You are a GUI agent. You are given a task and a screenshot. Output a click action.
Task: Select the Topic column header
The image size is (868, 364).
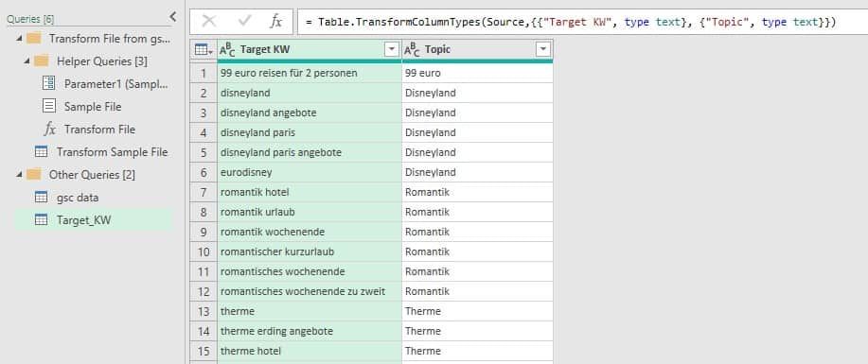click(477, 50)
